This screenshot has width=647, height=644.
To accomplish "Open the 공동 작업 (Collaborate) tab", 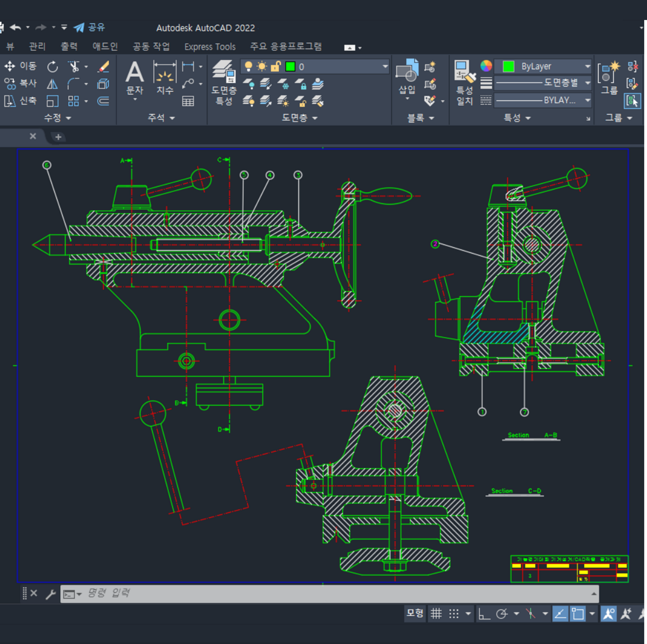I will click(151, 46).
